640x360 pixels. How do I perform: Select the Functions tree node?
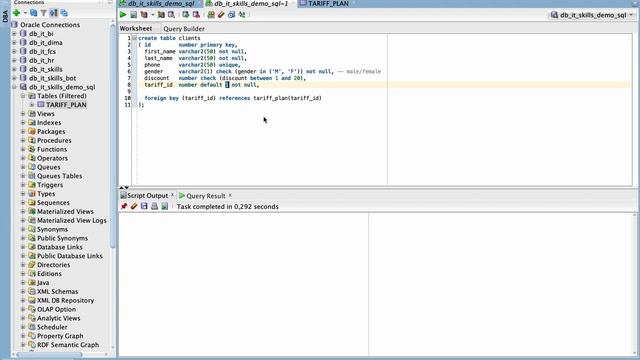pos(52,149)
